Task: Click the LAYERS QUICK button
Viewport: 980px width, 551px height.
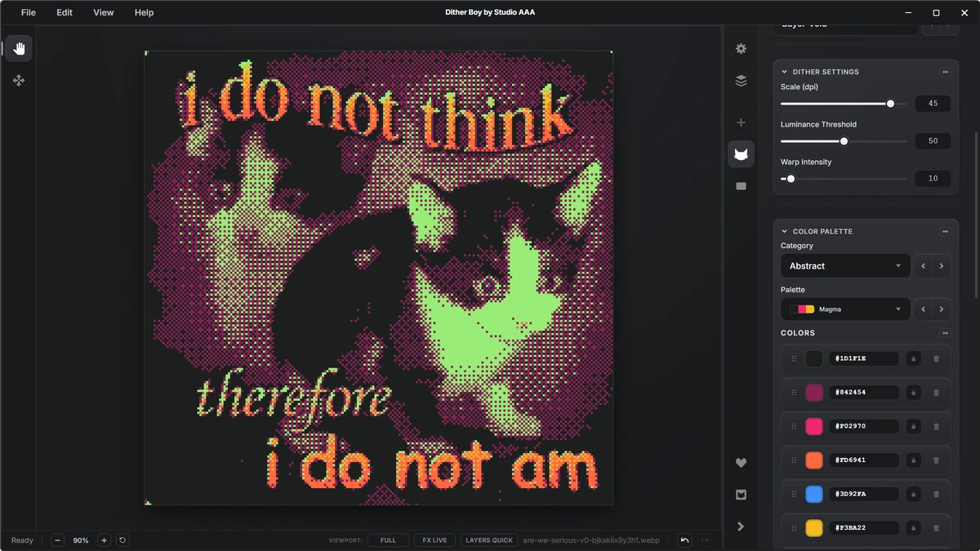Action: 490,540
